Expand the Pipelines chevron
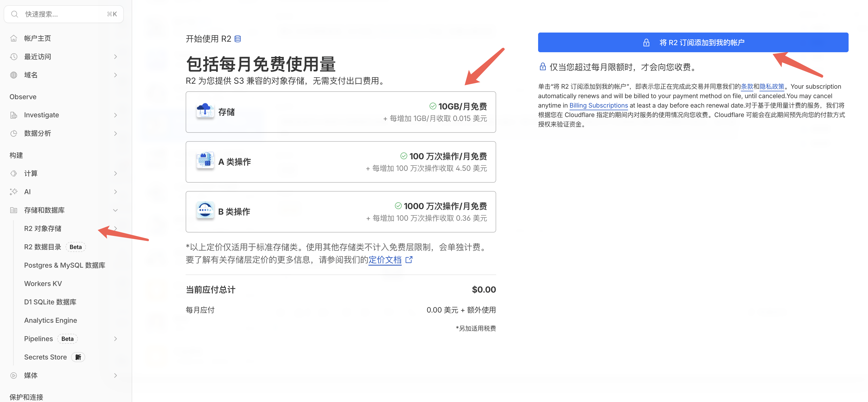Viewport: 868px width, 402px height. click(x=115, y=338)
